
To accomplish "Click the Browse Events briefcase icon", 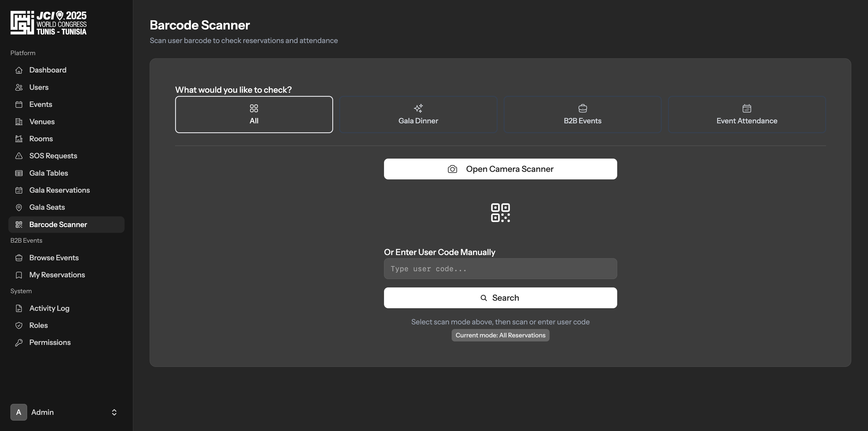I will click(x=19, y=258).
